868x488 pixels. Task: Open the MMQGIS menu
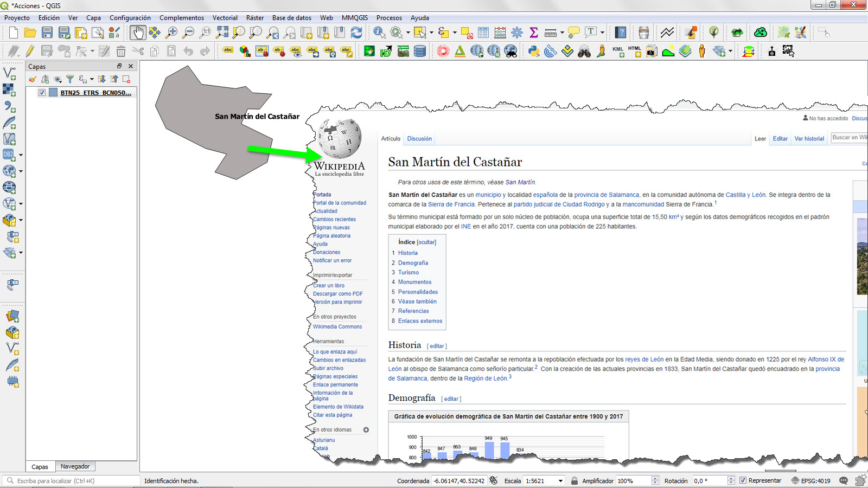pyautogui.click(x=354, y=18)
